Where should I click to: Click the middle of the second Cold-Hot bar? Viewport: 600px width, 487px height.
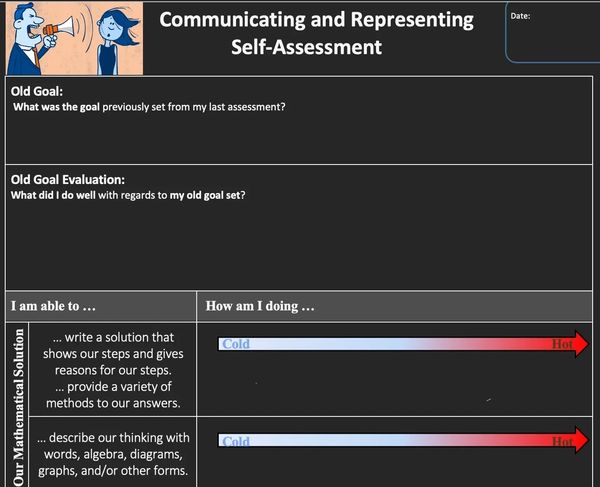point(403,441)
